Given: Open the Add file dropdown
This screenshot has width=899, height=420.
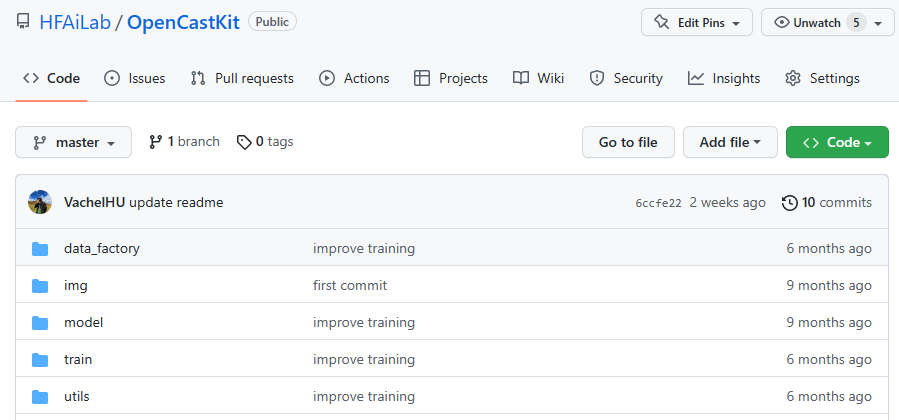Looking at the screenshot, I should click(x=730, y=142).
